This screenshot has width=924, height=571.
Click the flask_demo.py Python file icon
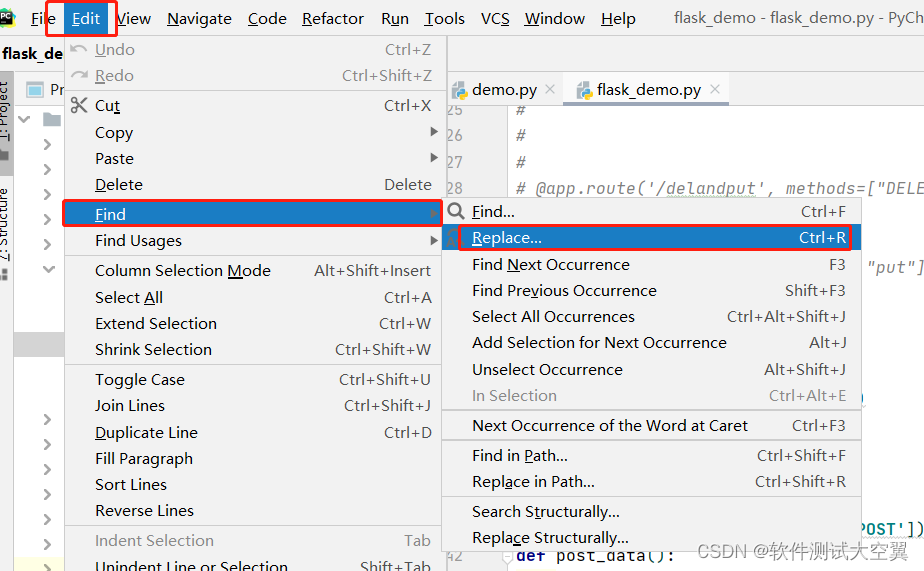pos(585,90)
